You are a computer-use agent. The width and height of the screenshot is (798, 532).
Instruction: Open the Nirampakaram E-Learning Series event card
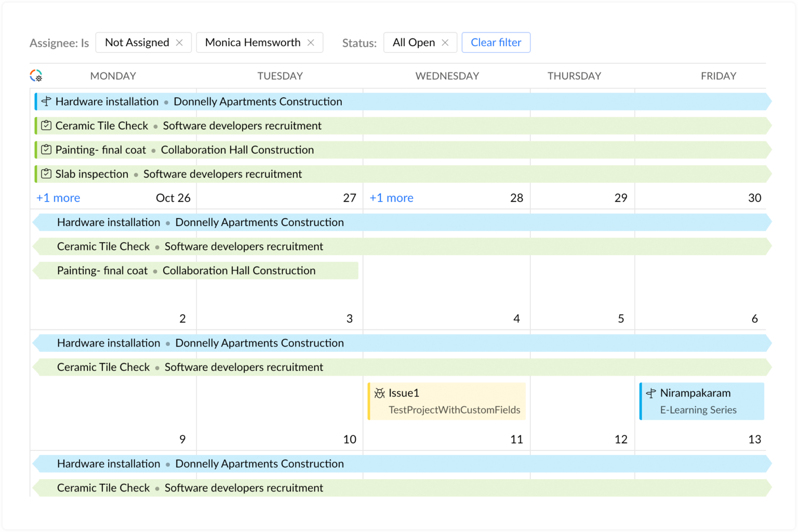(701, 401)
